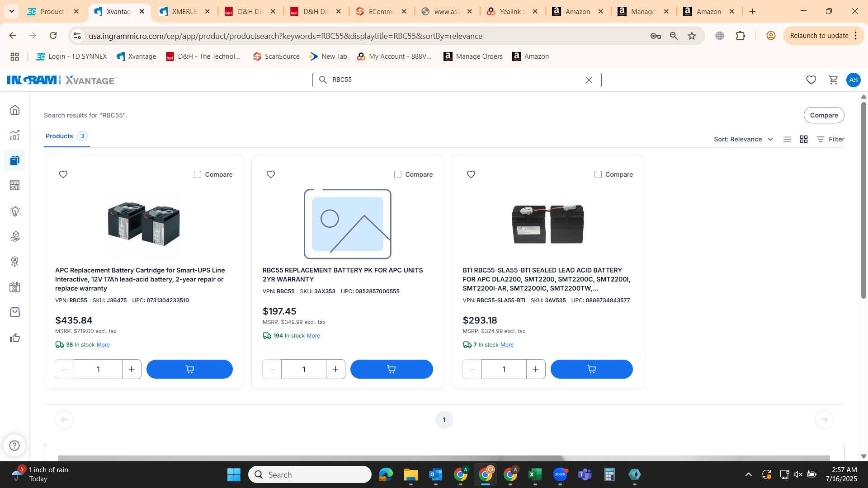The width and height of the screenshot is (868, 488).
Task: Open the shopping cart in the header
Action: 833,80
